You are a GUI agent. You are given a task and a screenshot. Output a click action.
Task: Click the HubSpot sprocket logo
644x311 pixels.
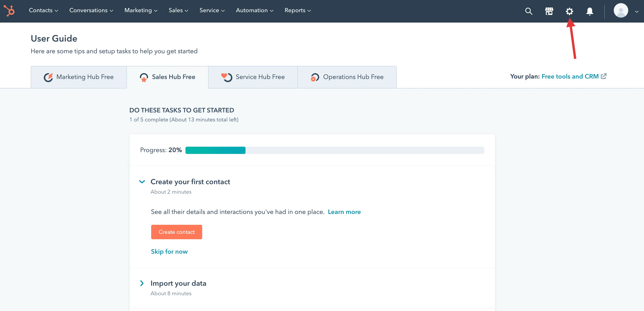9,11
